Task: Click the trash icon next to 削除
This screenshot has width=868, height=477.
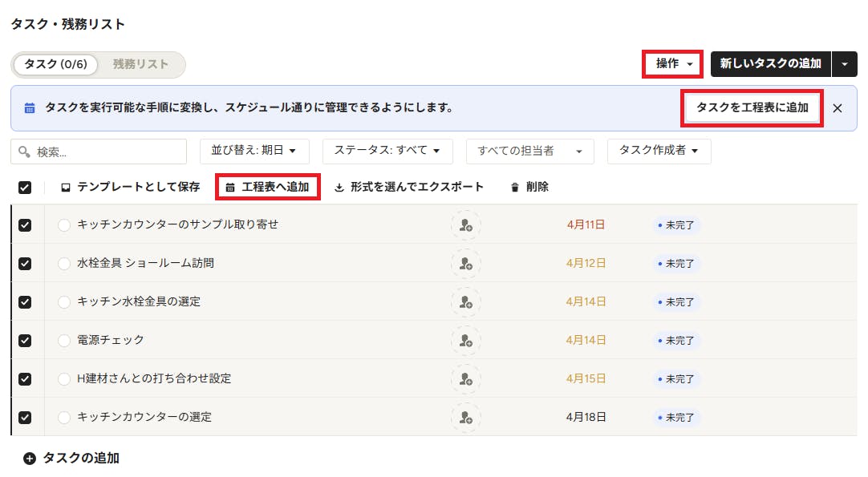Action: [515, 188]
